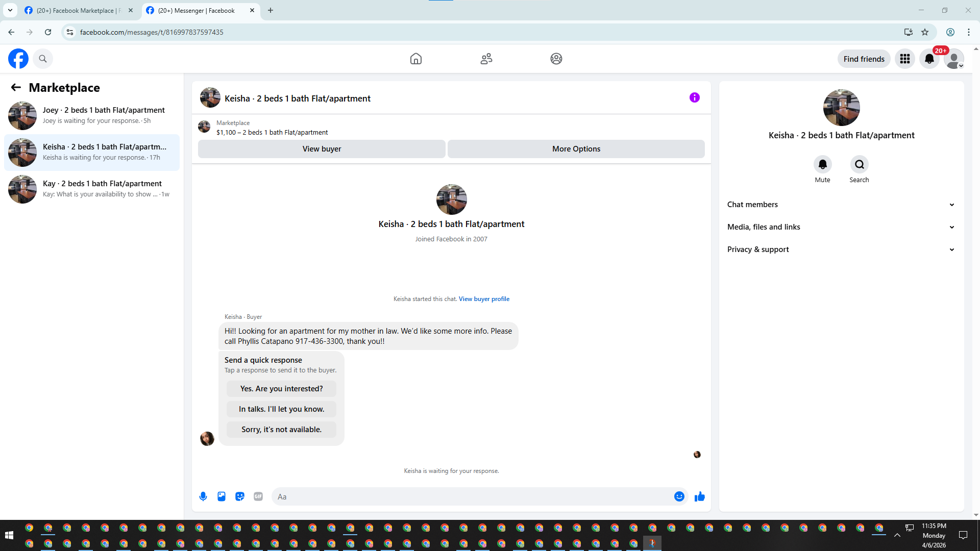Open the Windows notification center
The image size is (980, 551).
(x=963, y=535)
